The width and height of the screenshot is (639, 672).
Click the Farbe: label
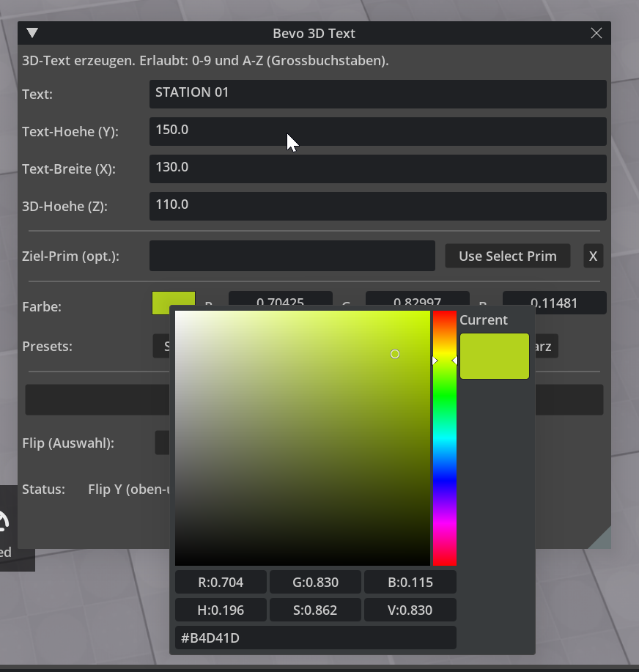coord(42,307)
